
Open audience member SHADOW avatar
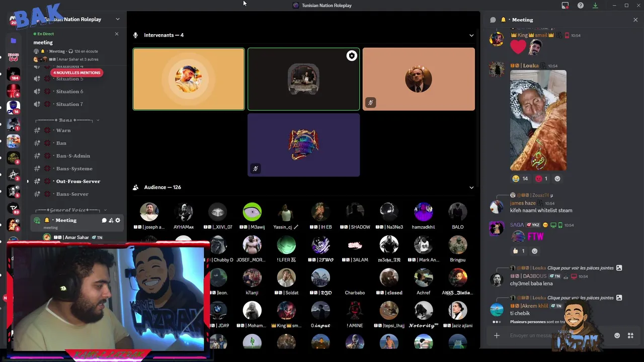355,212
